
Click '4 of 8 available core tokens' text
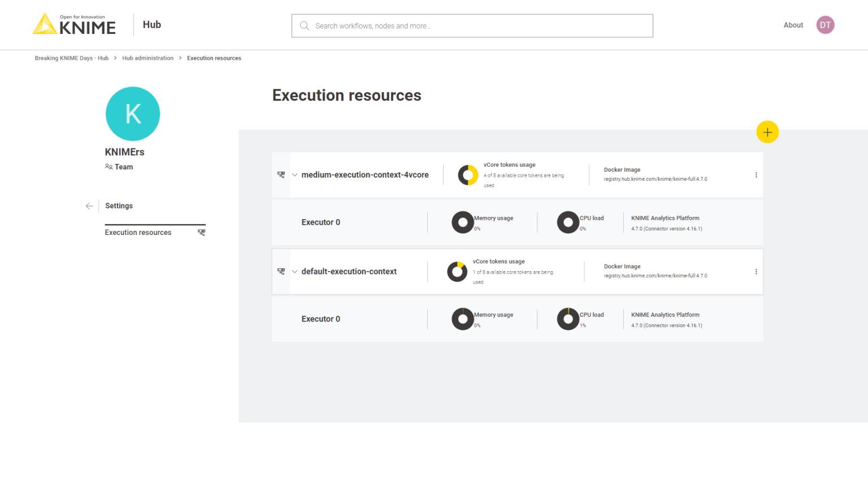[523, 180]
